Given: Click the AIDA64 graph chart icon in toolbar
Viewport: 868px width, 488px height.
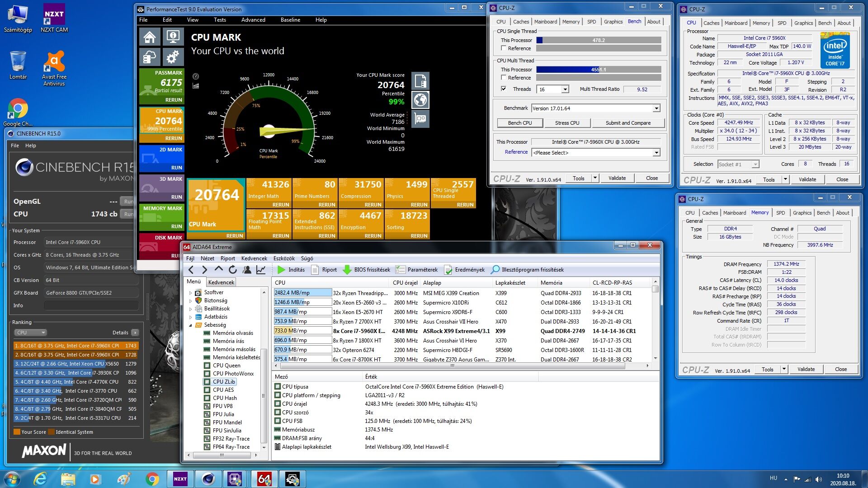Looking at the screenshot, I should tap(261, 270).
